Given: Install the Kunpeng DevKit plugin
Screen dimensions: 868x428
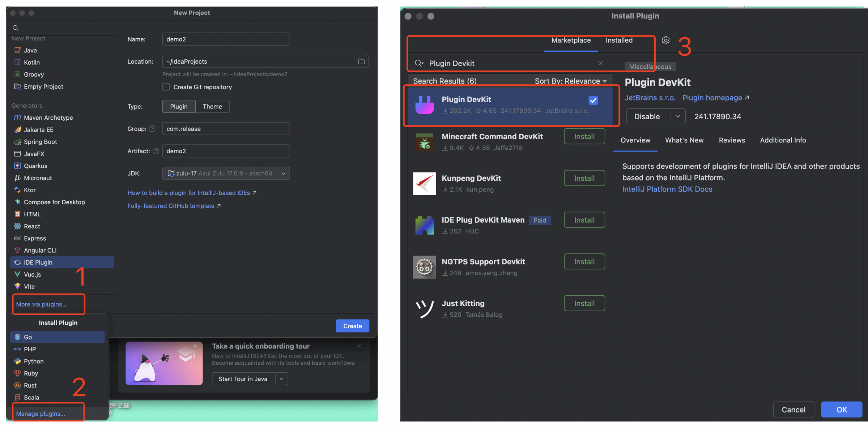Looking at the screenshot, I should pyautogui.click(x=584, y=178).
